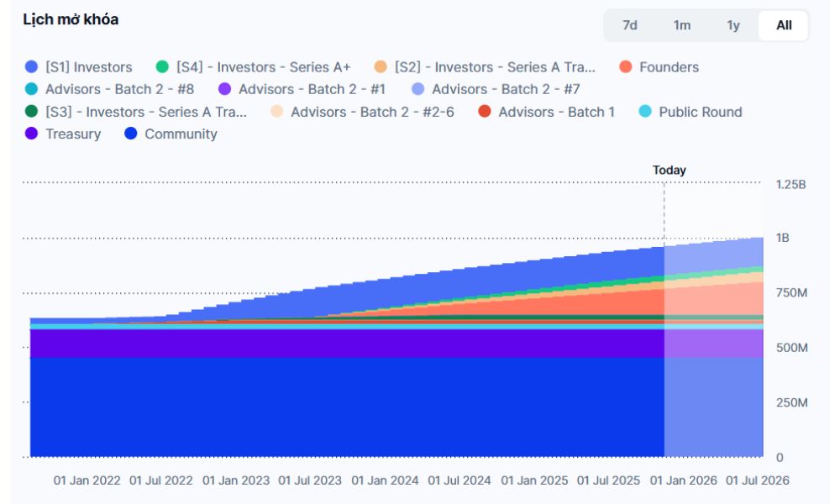Click the Community legend blue dot
Image resolution: width=840 pixels, height=504 pixels.
point(130,134)
